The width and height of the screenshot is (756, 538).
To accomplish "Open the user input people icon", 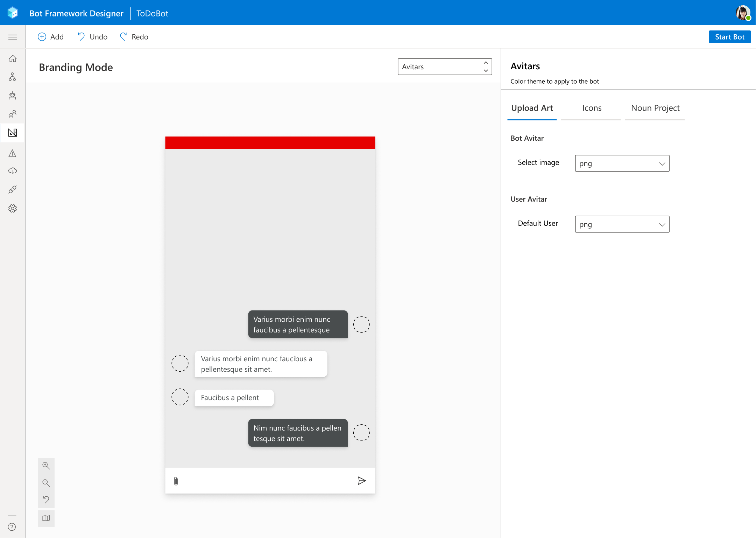I will point(13,114).
